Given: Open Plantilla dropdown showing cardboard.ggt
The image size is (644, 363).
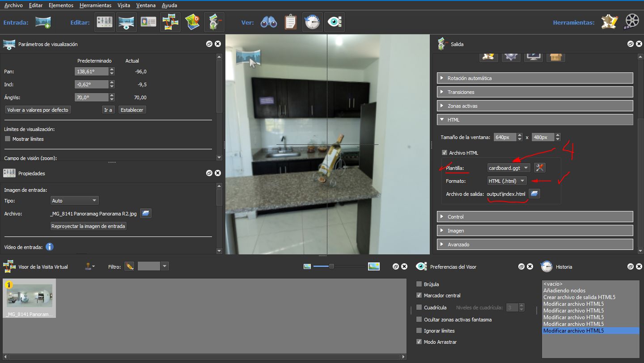Looking at the screenshot, I should point(509,168).
